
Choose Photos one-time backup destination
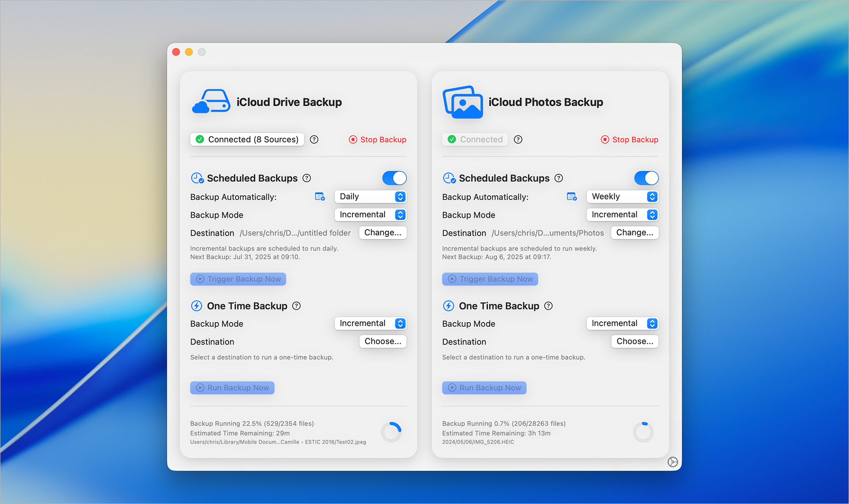[635, 341]
